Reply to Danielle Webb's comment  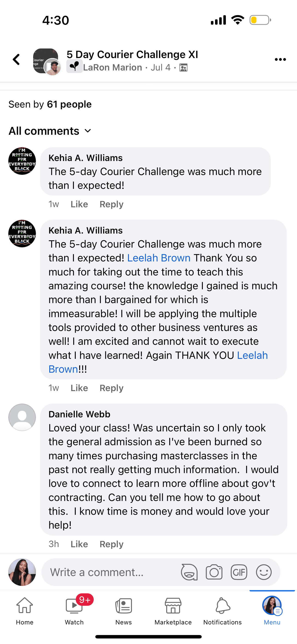pyautogui.click(x=111, y=544)
